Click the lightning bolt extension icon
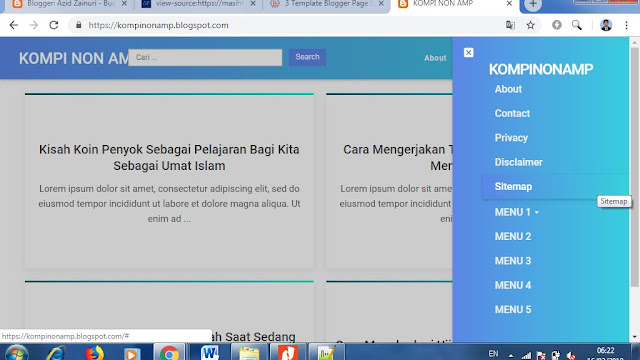 coord(557,25)
